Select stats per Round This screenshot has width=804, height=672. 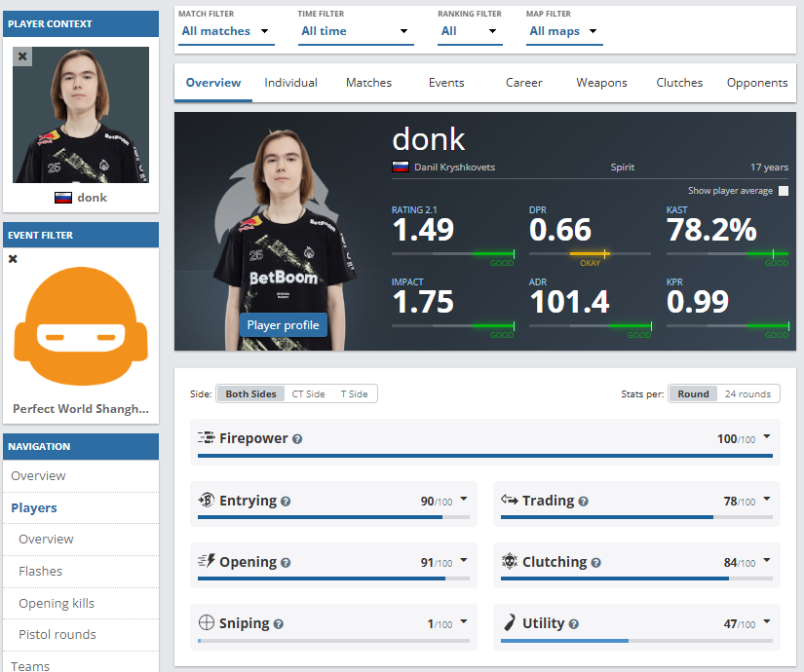[x=693, y=393]
